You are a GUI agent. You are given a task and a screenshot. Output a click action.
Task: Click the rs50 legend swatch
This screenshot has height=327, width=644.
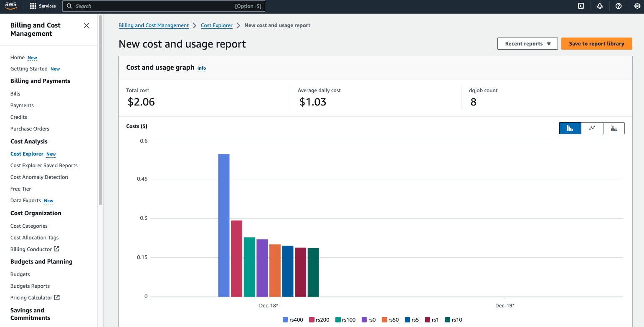(384, 320)
